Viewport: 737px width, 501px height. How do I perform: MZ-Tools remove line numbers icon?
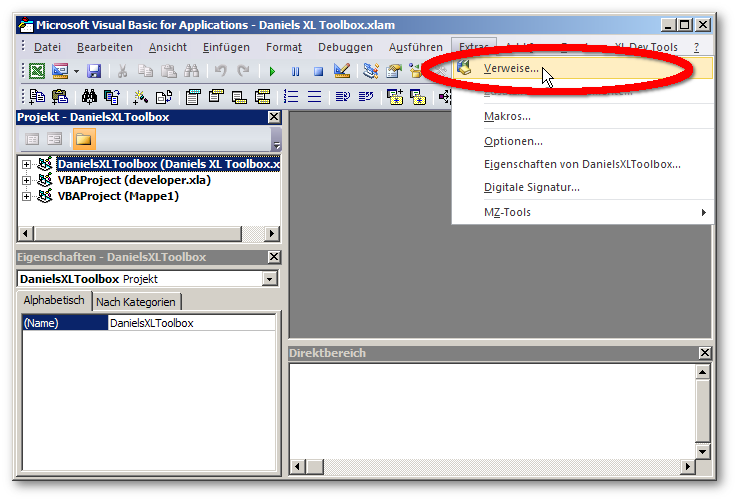point(314,97)
